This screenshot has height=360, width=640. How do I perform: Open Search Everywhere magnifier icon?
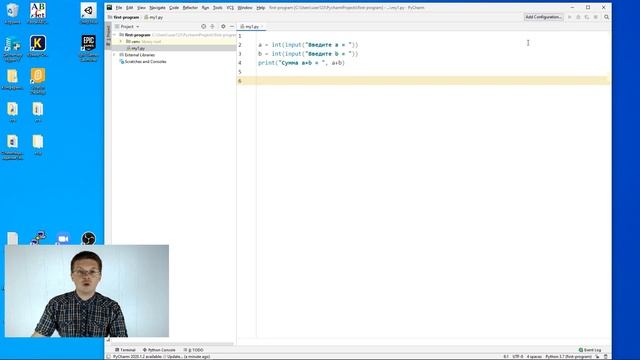pos(607,17)
